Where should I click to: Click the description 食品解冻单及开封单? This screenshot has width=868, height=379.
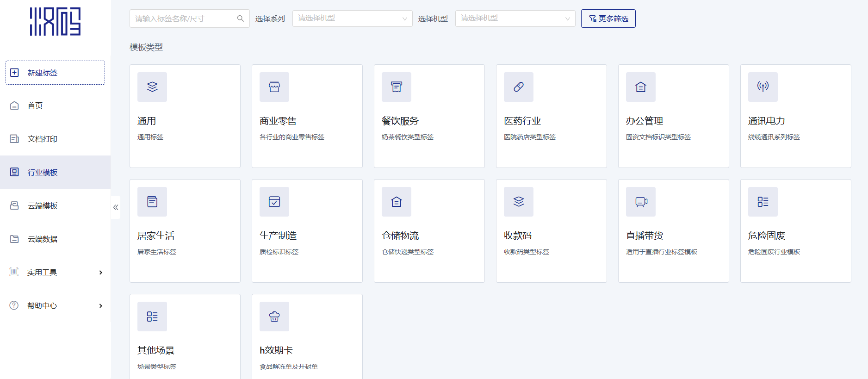289,367
